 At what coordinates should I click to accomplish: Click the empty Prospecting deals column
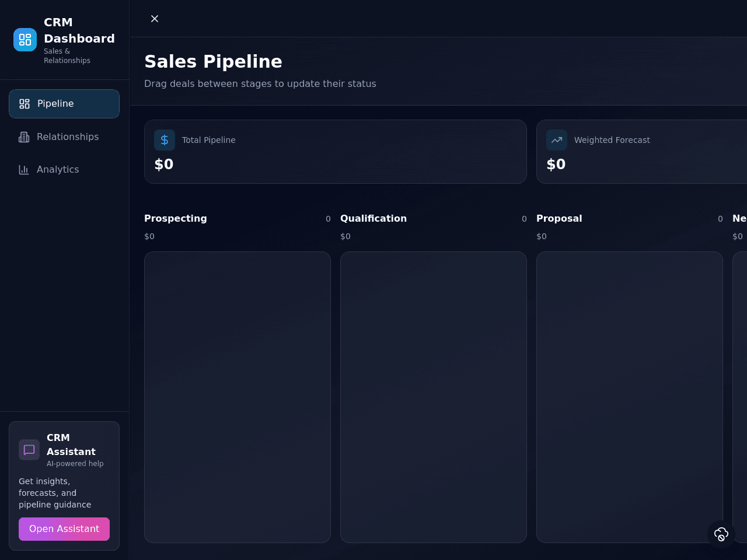[x=238, y=397]
